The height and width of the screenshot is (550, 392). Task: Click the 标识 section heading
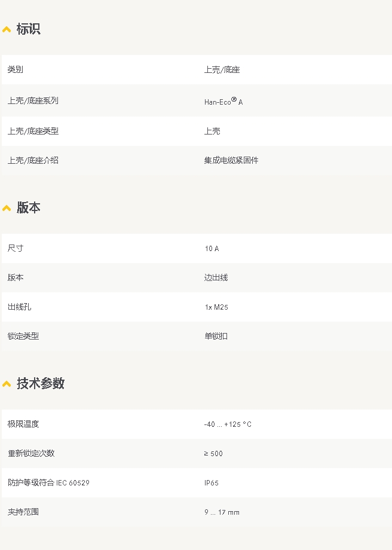29,29
